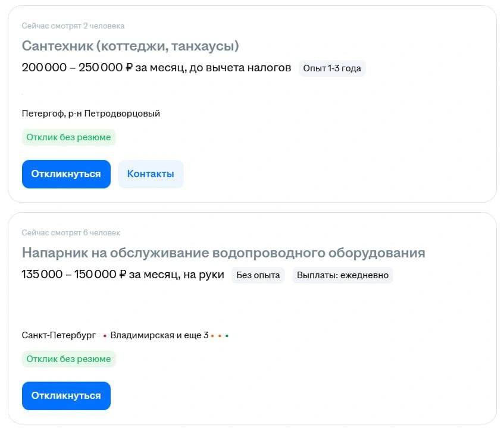Show Контакты for the Сантехник vacancy
Viewport: 504px width, 428px height.
click(x=151, y=174)
